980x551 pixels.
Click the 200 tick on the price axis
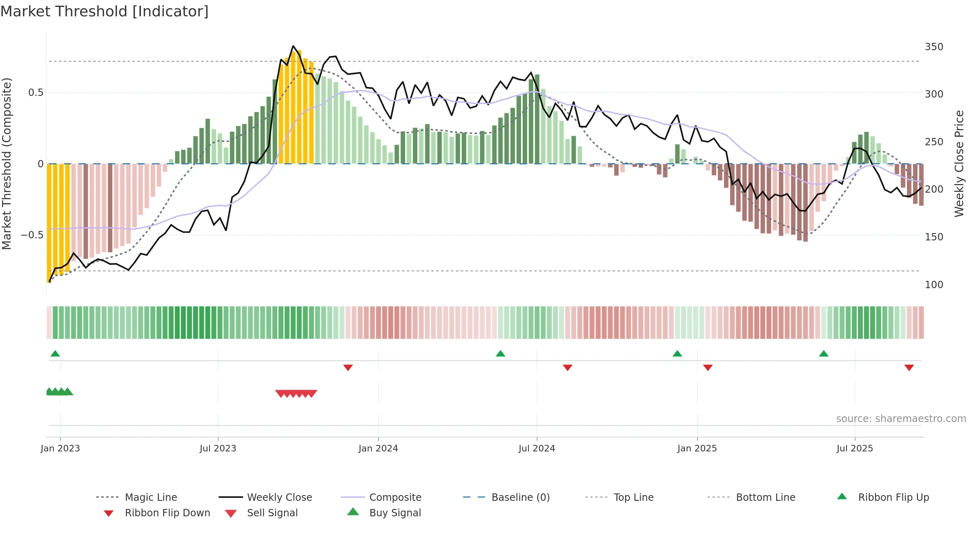934,189
